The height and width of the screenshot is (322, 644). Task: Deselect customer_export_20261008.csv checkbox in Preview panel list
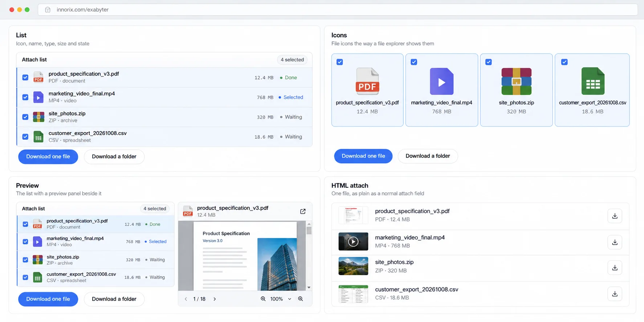25,277
